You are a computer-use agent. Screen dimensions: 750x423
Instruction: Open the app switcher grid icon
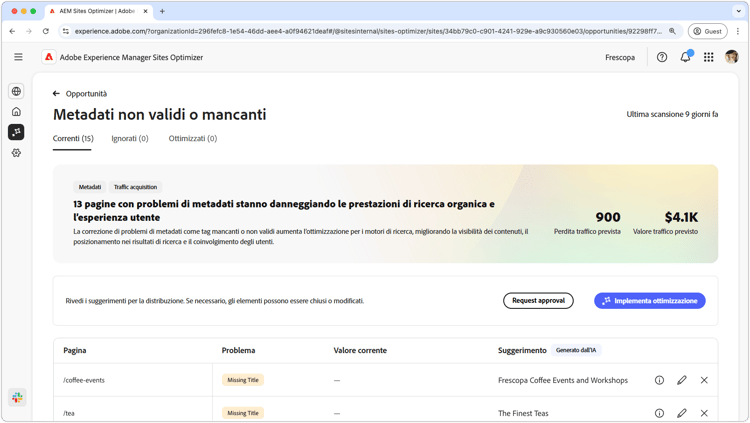(708, 57)
